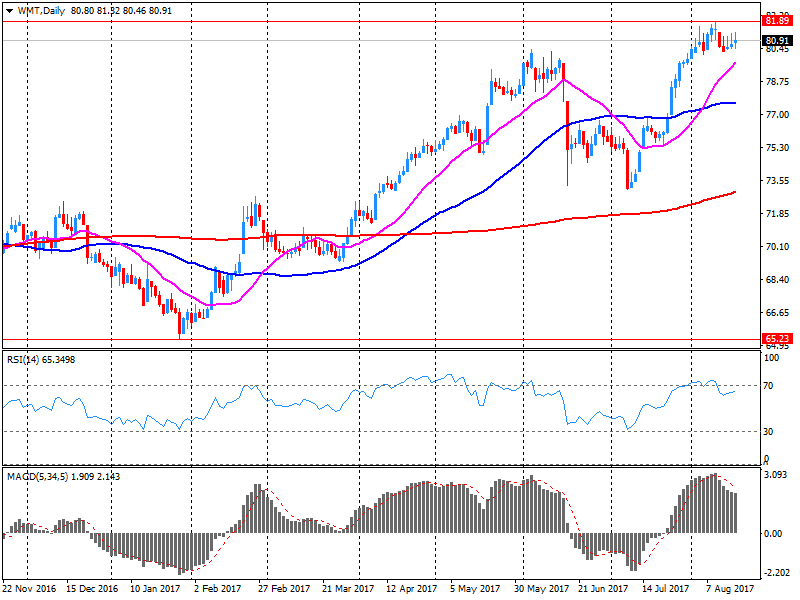The height and width of the screenshot is (600, 800).
Task: Click the MACD(5,34,5) 1.909 2.143 label
Action: (x=63, y=477)
